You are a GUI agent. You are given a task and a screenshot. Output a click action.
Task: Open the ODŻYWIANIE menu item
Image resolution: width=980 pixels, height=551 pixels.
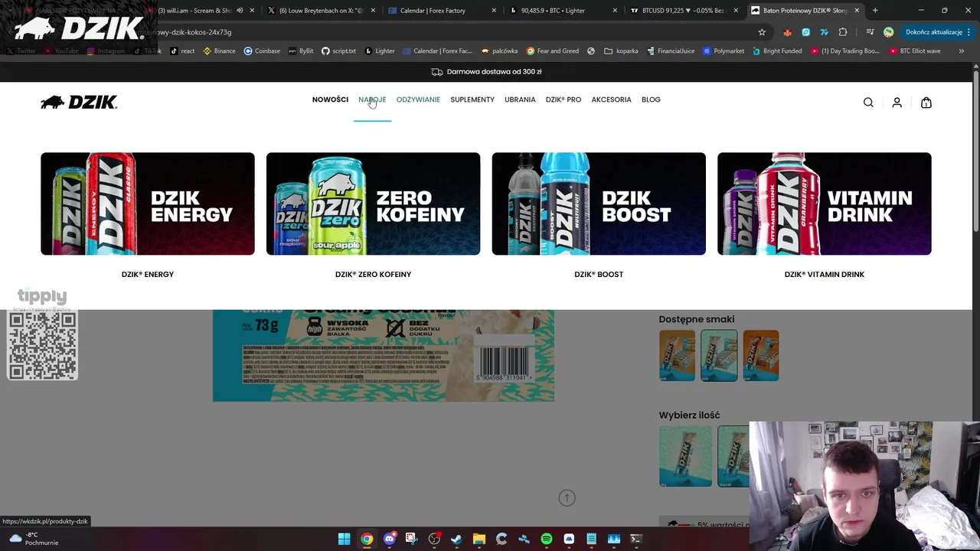(418, 99)
